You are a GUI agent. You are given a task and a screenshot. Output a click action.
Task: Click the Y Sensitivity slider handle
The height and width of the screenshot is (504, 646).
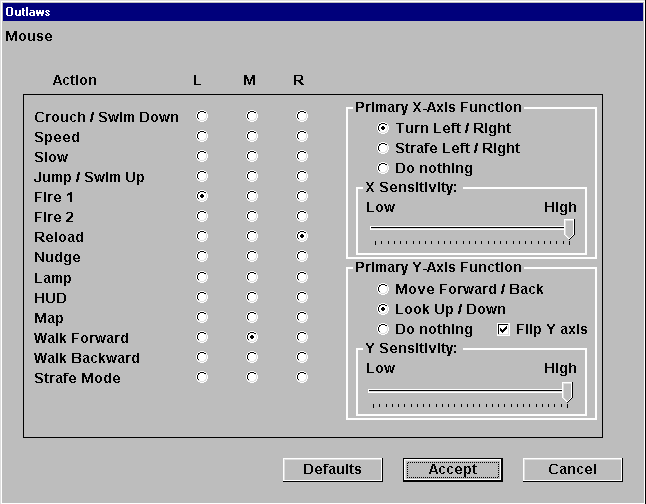point(568,392)
